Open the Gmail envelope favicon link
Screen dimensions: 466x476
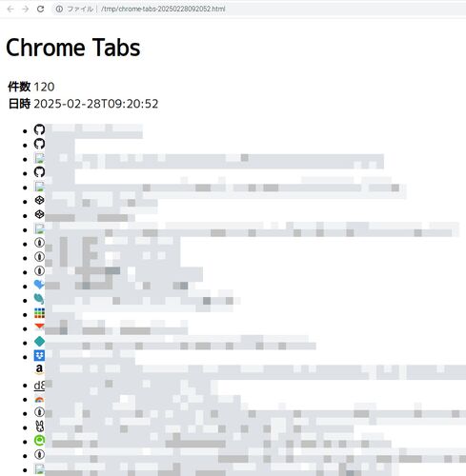39,327
